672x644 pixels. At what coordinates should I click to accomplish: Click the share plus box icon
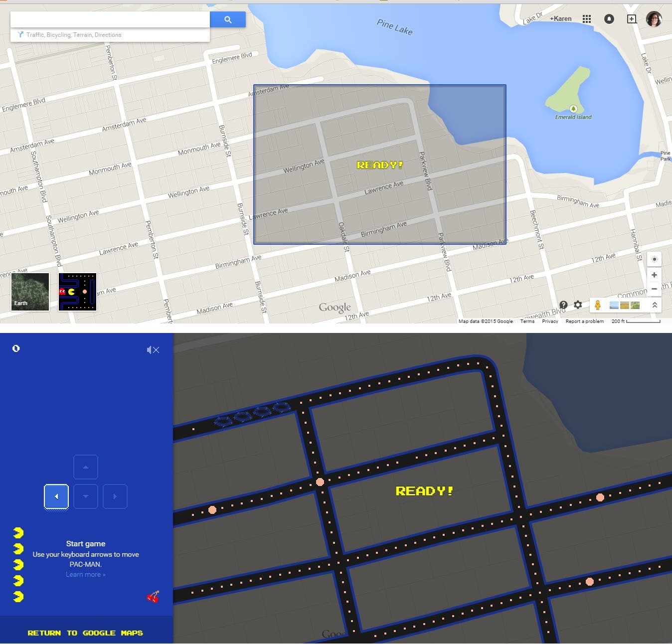pyautogui.click(x=631, y=19)
